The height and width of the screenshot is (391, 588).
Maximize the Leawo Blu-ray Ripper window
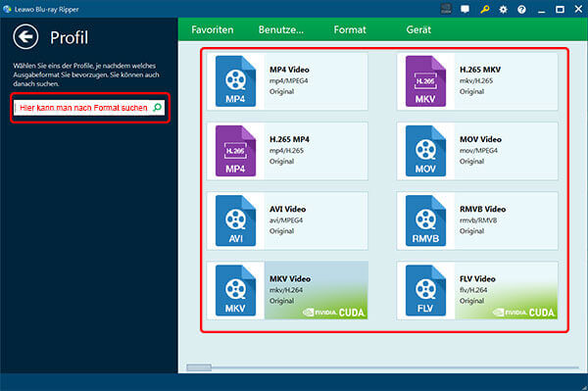coord(560,9)
